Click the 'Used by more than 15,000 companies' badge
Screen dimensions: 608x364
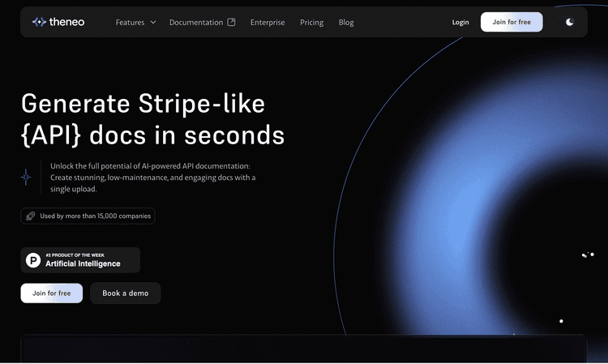[88, 216]
